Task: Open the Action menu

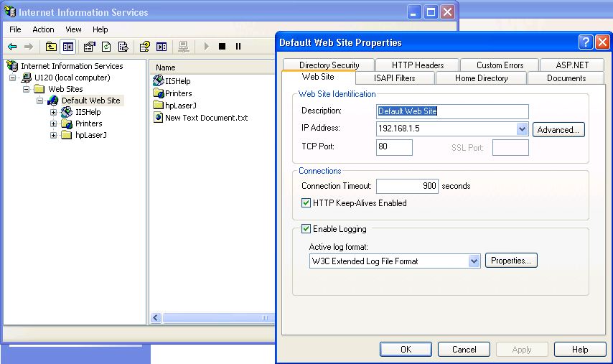Action: click(x=43, y=29)
